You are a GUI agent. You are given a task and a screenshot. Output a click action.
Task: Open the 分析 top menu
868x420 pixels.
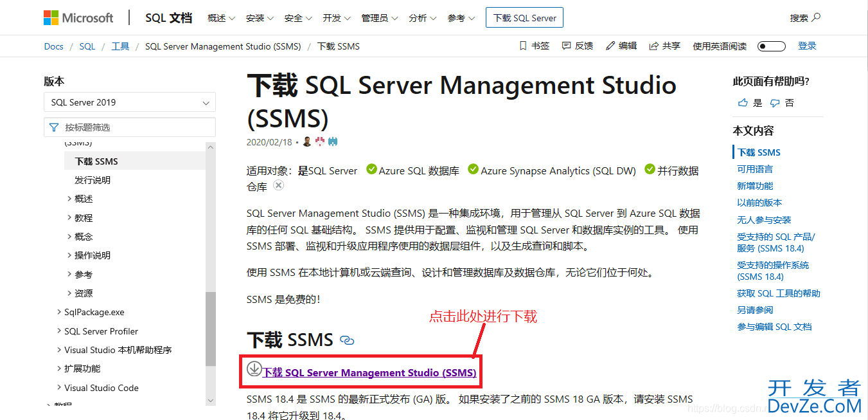coord(423,18)
